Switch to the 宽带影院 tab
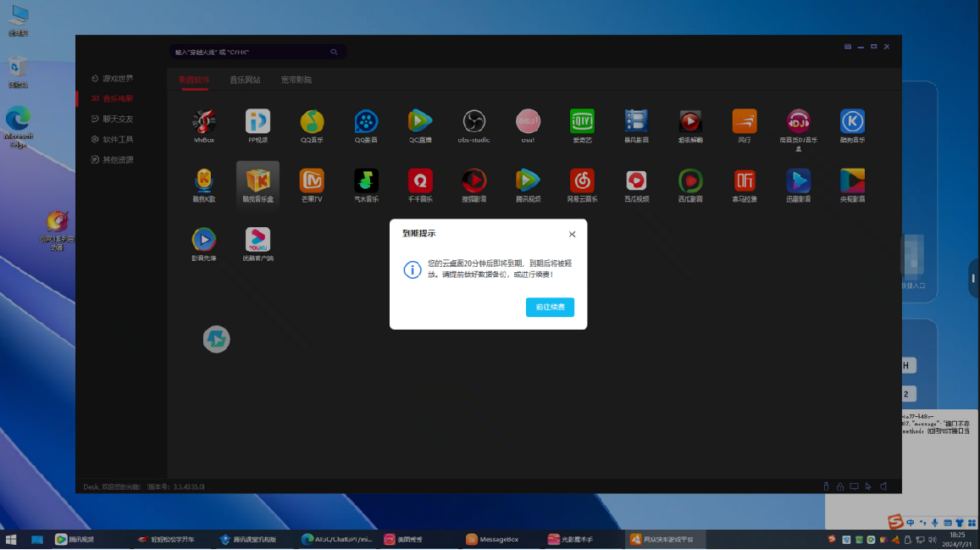 (x=296, y=80)
